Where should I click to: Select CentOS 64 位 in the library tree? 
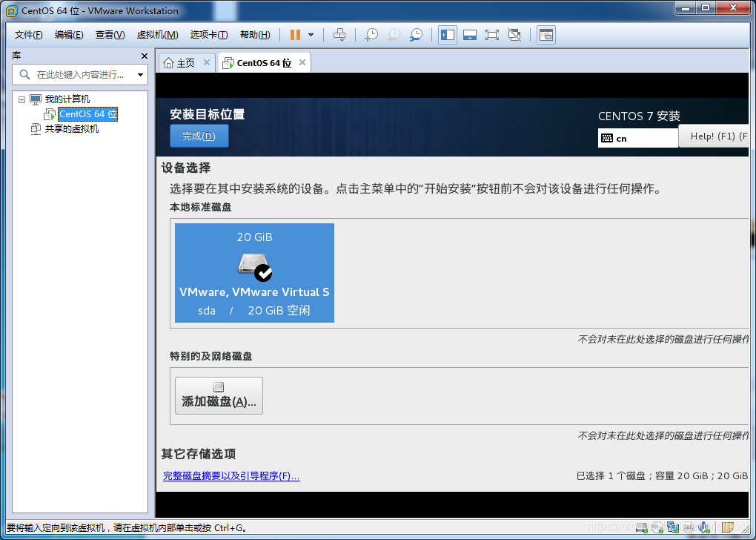(x=87, y=114)
